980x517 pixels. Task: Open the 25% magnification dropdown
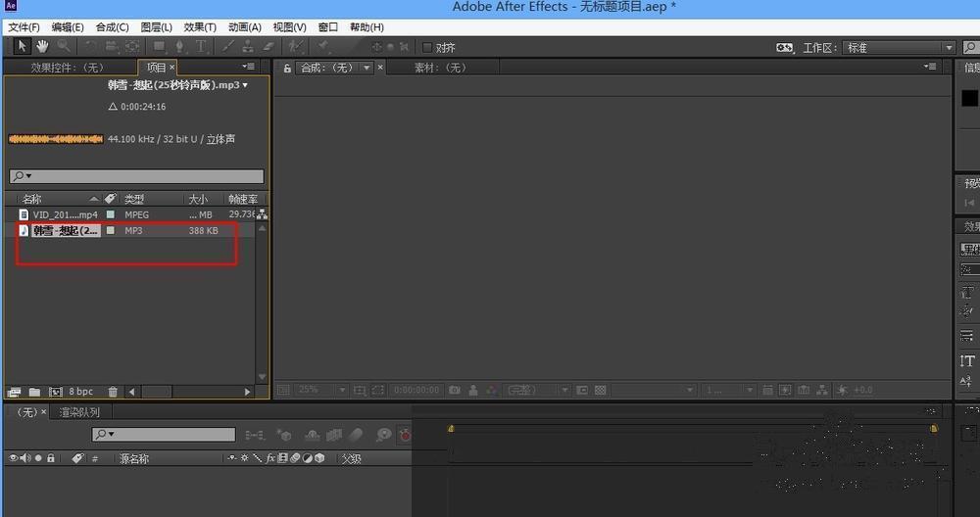320,390
